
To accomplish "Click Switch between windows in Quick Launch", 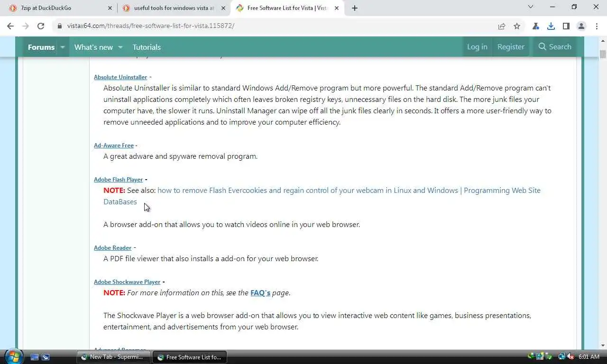I will point(46,357).
